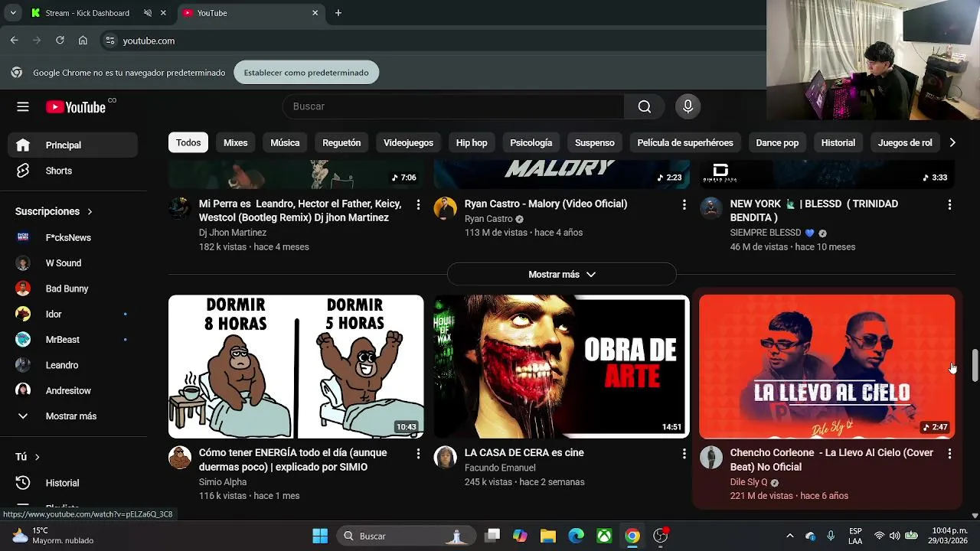Open Chrome home page button
This screenshot has height=551, width=980.
(83, 41)
